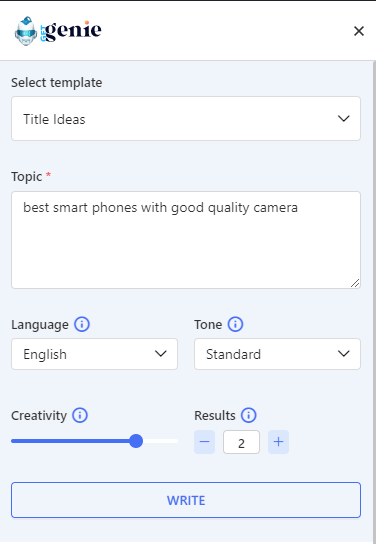Click the Select template label

tap(57, 83)
